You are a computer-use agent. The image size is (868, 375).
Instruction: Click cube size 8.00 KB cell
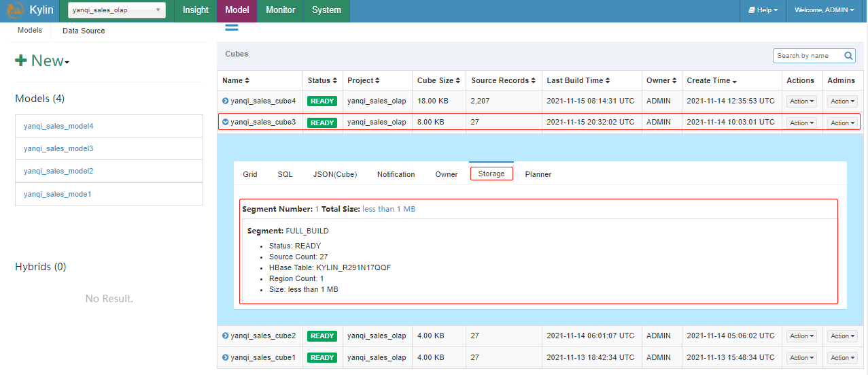[x=431, y=123]
